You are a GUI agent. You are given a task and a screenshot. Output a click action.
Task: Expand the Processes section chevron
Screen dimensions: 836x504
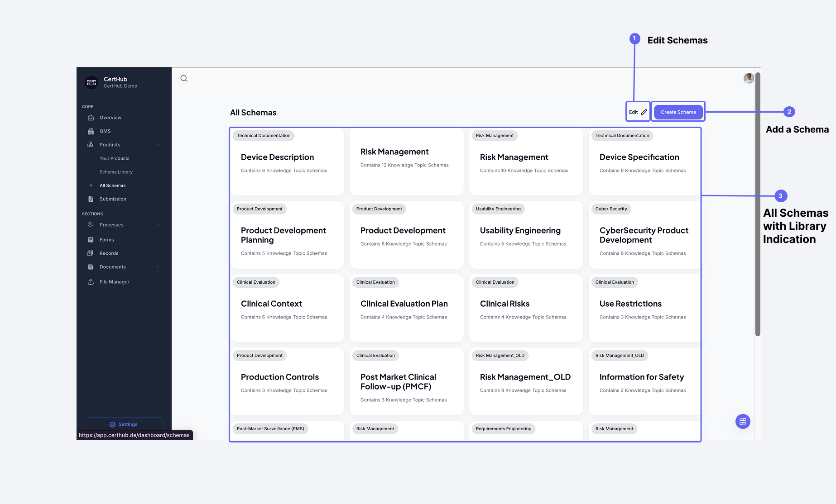(158, 224)
